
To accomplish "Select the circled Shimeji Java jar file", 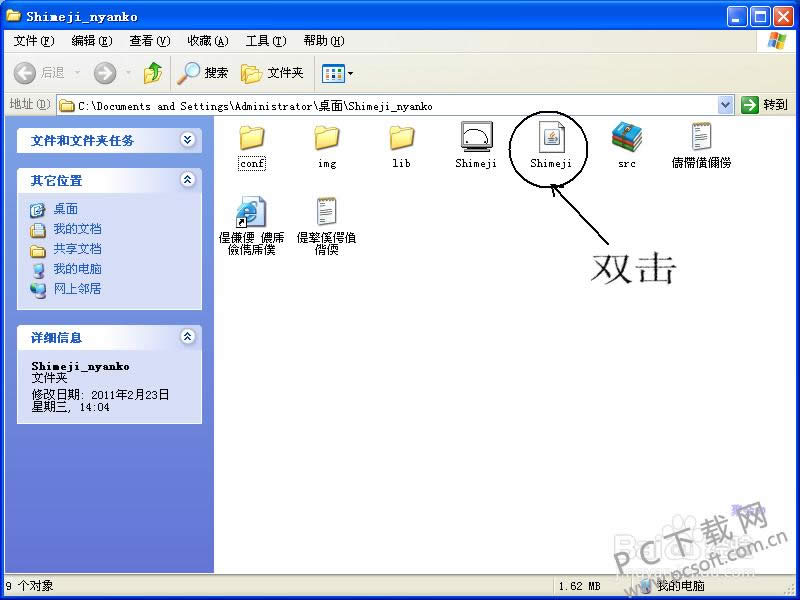I will coord(551,137).
